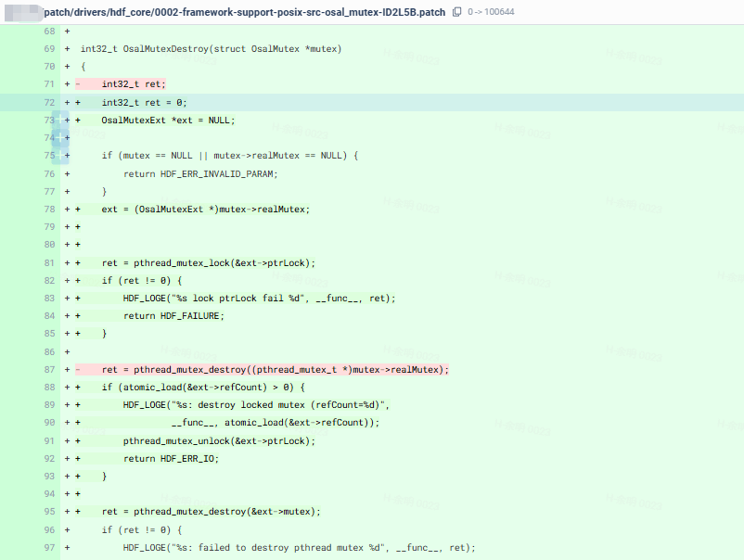Click the 'if (ret != 0) {' code on line 96
The height and width of the screenshot is (560, 744).
click(141, 530)
